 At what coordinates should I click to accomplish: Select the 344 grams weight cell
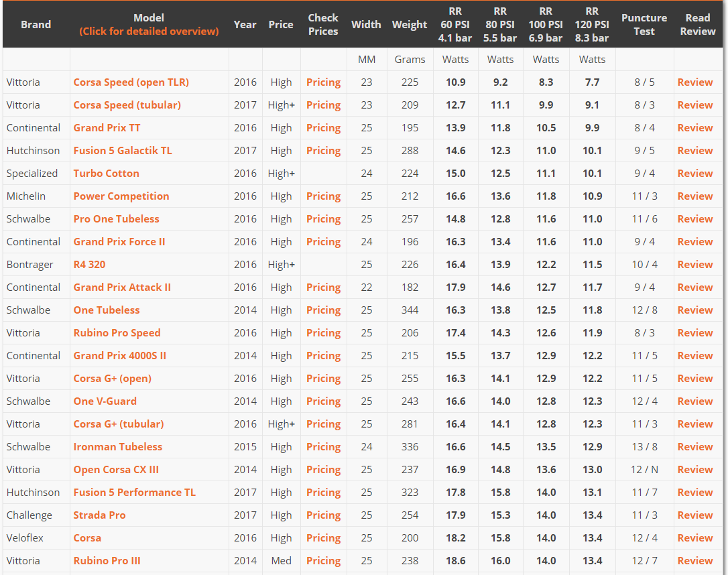tap(410, 310)
